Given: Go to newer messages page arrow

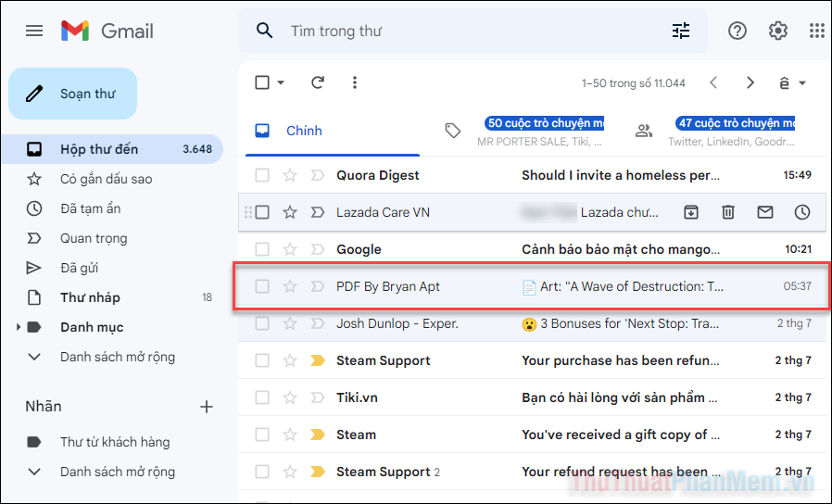Looking at the screenshot, I should [x=713, y=82].
